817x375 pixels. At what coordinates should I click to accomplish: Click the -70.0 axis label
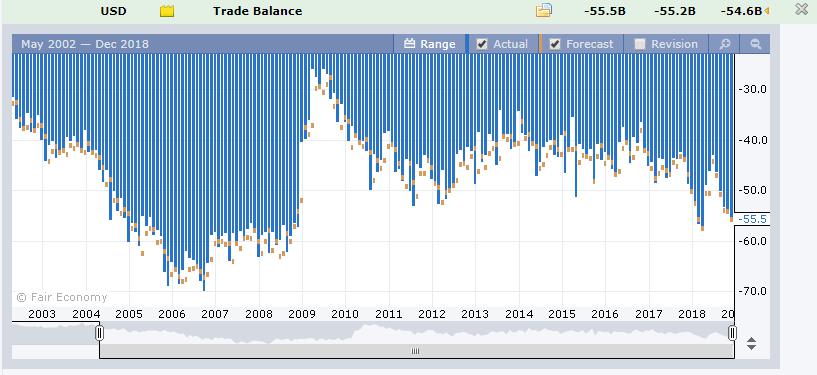pyautogui.click(x=753, y=291)
